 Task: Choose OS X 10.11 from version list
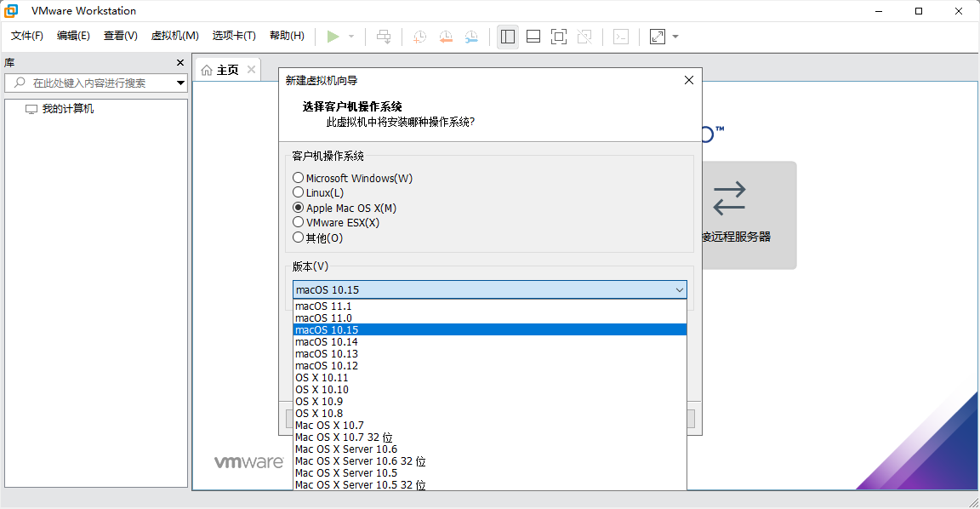coord(490,377)
